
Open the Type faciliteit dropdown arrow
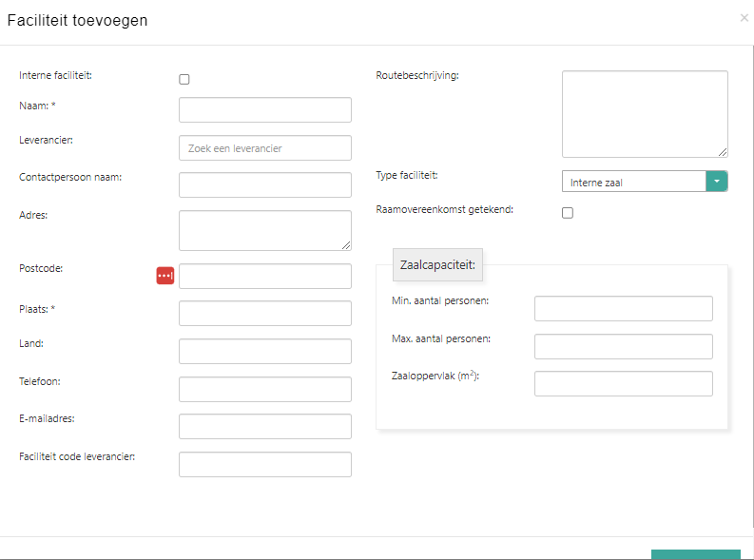pyautogui.click(x=717, y=182)
